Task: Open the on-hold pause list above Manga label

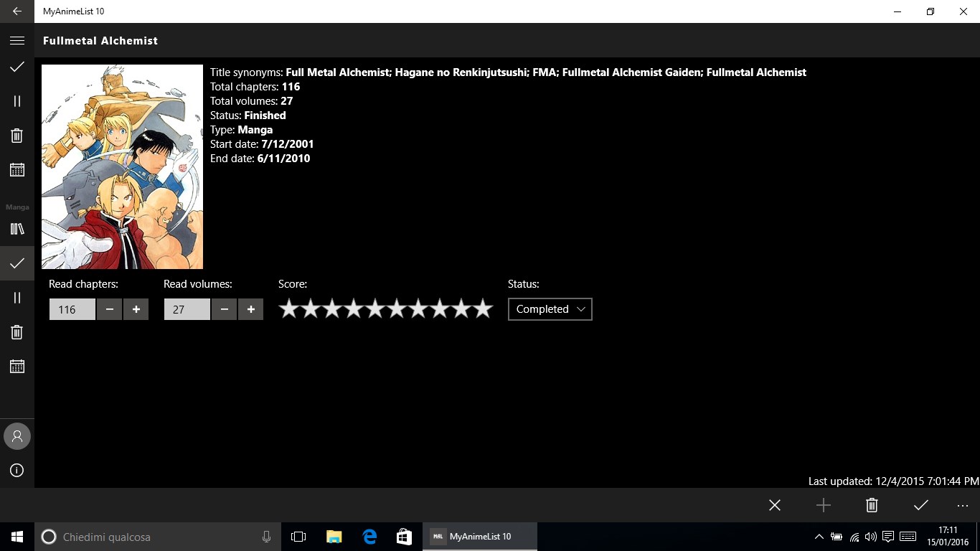Action: point(17,101)
